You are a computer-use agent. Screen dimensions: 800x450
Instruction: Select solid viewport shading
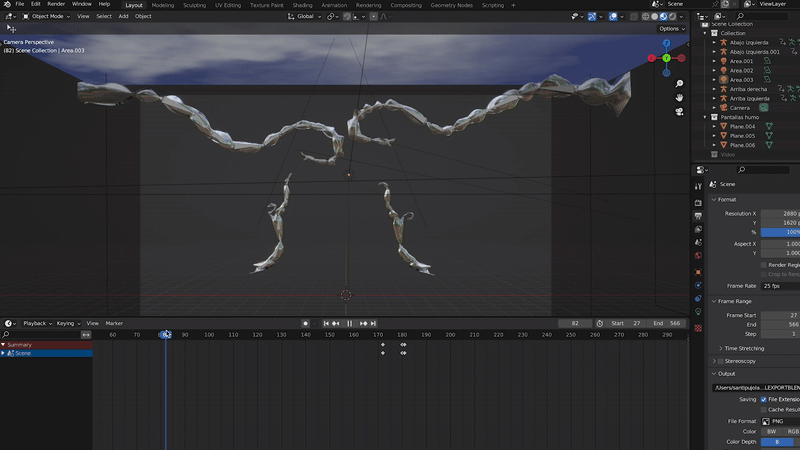click(655, 16)
